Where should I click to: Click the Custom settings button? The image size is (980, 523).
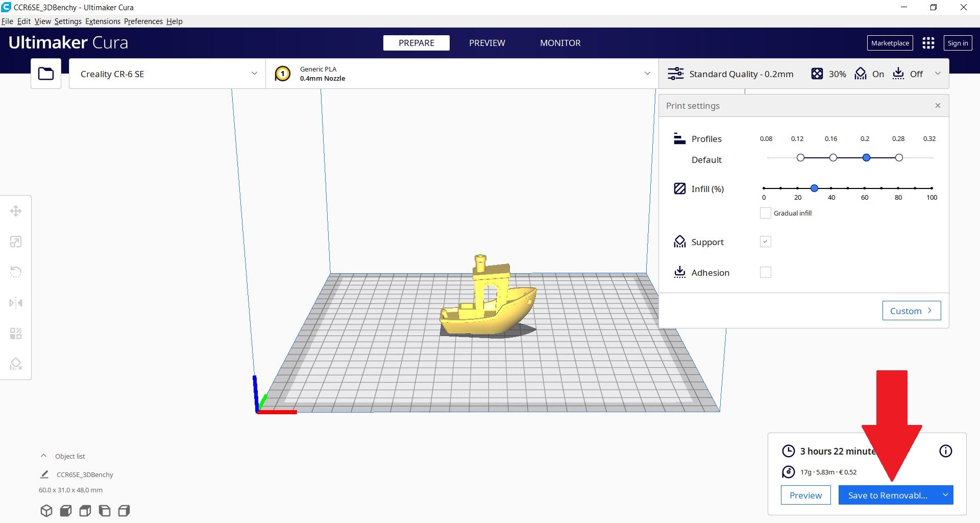pyautogui.click(x=911, y=311)
